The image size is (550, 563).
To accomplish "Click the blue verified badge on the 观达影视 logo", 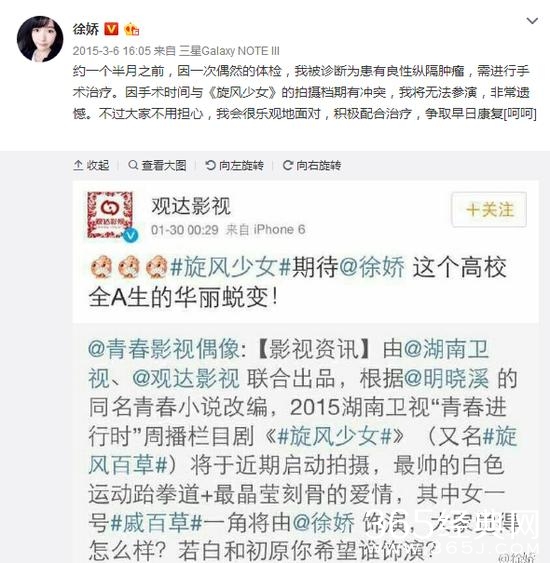I will click(131, 235).
